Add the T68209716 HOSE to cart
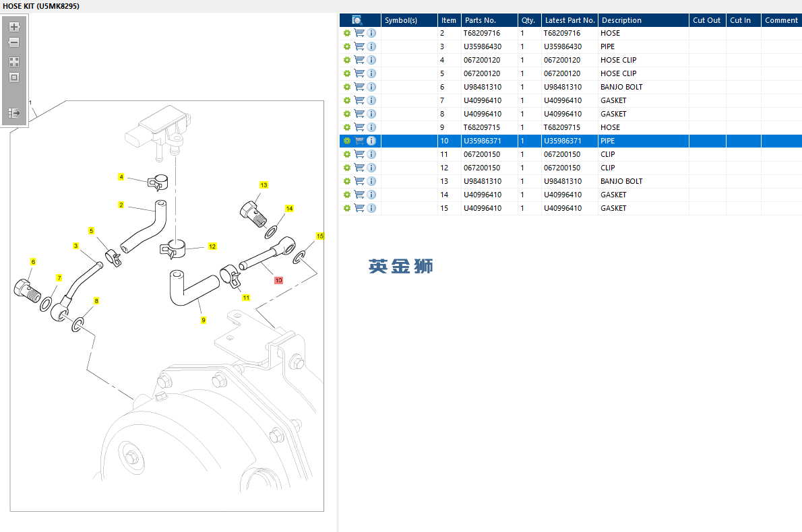Screen dimensions: 802x532 pos(360,33)
